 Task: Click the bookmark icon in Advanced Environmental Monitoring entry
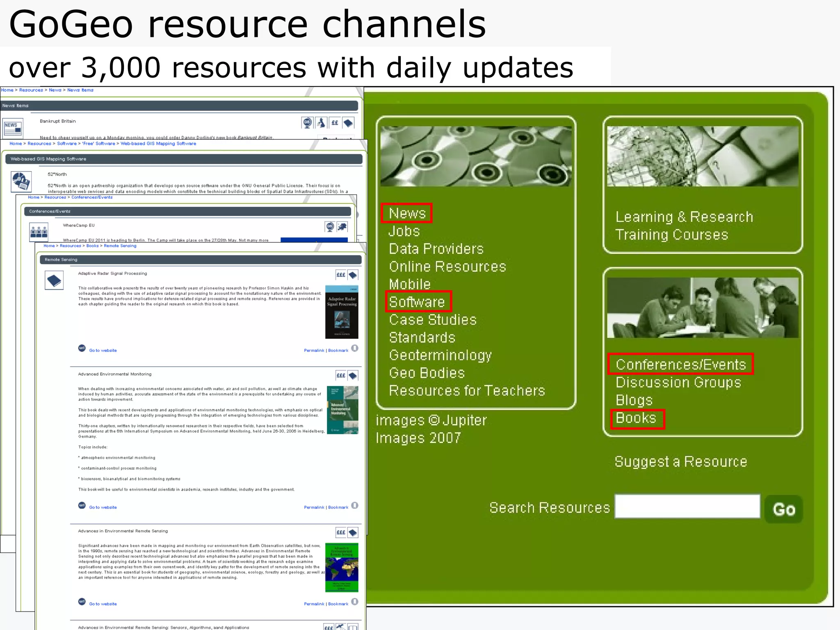(355, 505)
